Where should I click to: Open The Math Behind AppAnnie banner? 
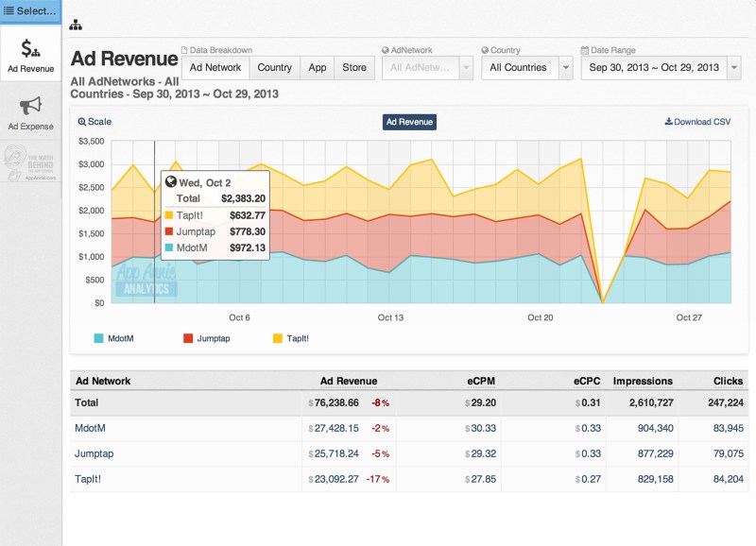[x=30, y=162]
